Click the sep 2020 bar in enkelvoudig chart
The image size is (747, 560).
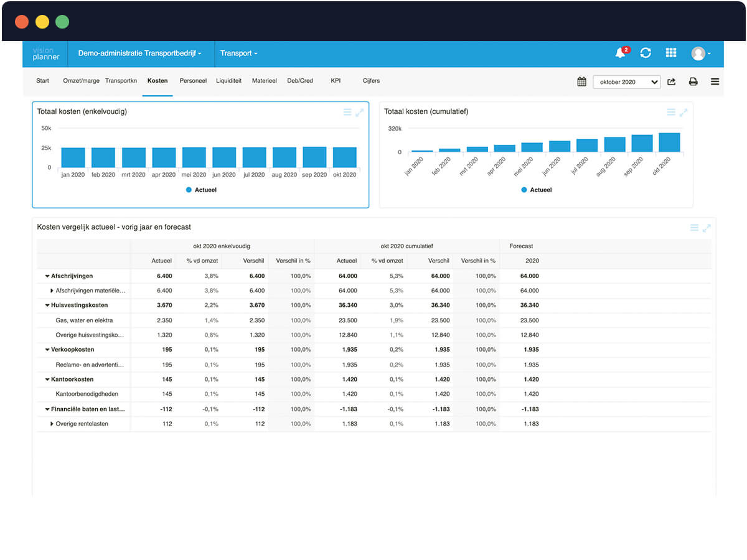314,157
